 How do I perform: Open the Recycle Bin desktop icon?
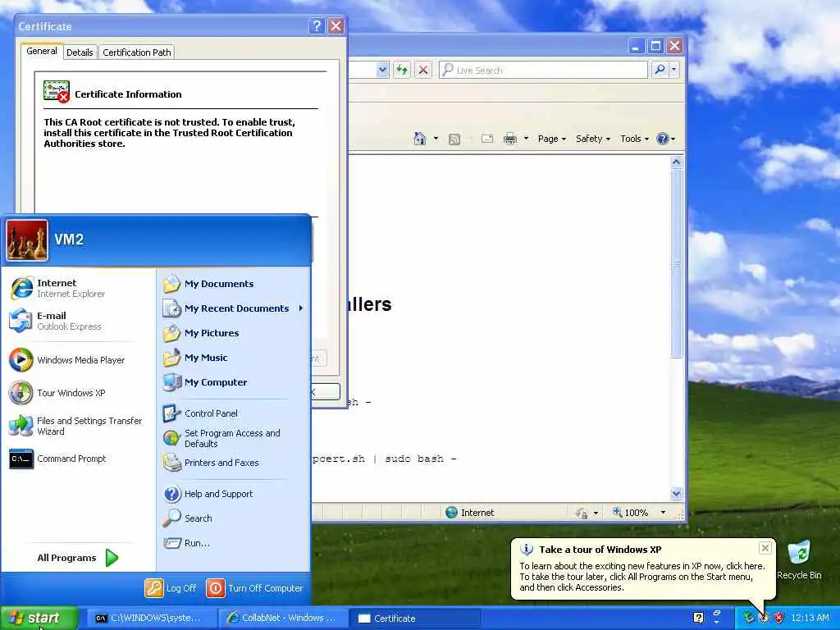799,560
